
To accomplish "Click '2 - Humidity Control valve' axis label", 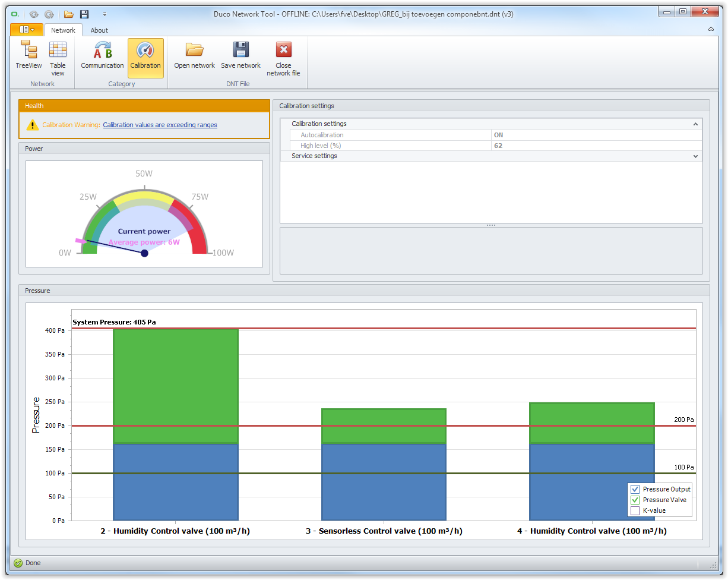I will pos(175,531).
